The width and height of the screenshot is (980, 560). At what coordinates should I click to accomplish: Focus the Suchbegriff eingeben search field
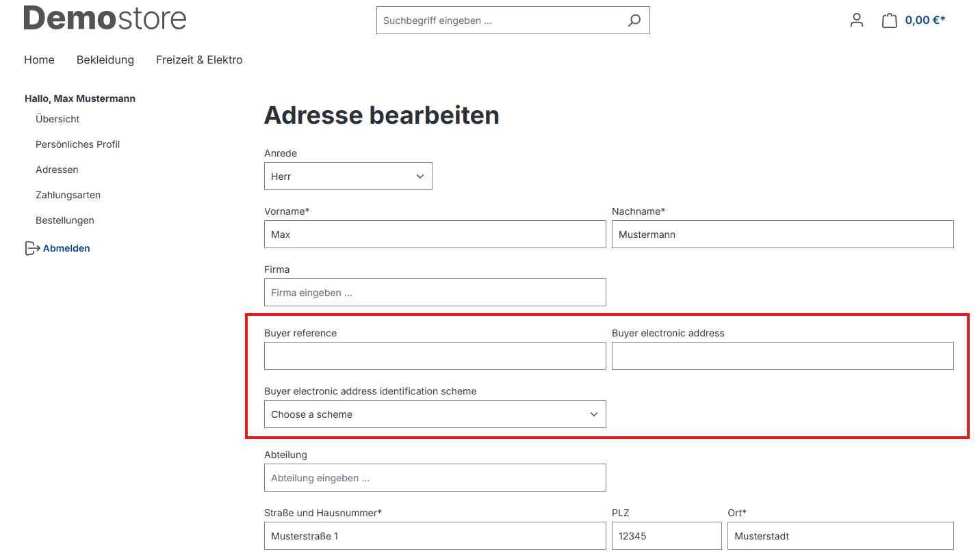(500, 21)
